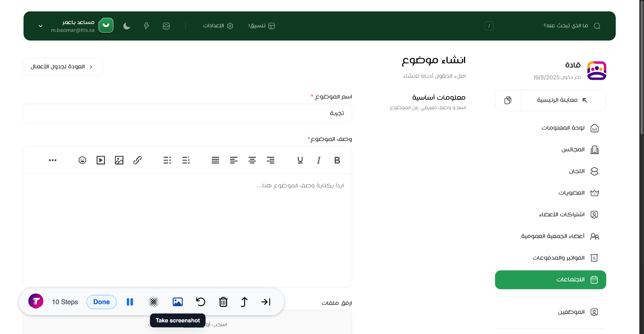644x334 pixels.
Task: Create a bulleted list
Action: pos(167,160)
